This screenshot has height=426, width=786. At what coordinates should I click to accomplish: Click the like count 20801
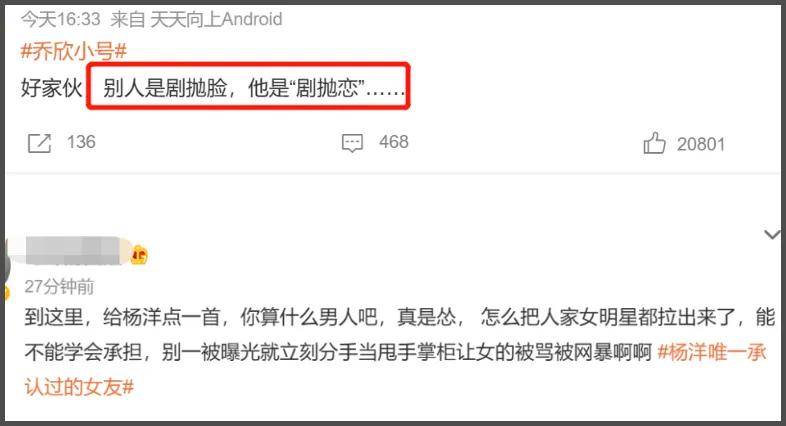pos(701,144)
